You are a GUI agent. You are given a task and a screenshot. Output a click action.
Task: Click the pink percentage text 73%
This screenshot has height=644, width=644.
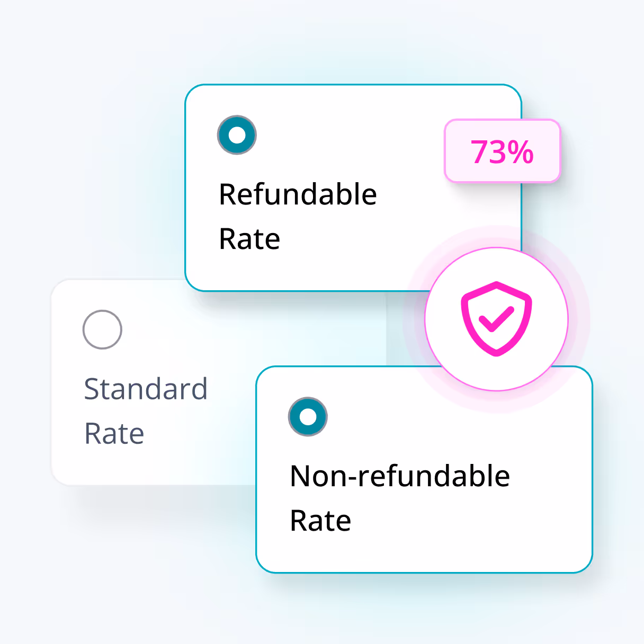tap(502, 152)
